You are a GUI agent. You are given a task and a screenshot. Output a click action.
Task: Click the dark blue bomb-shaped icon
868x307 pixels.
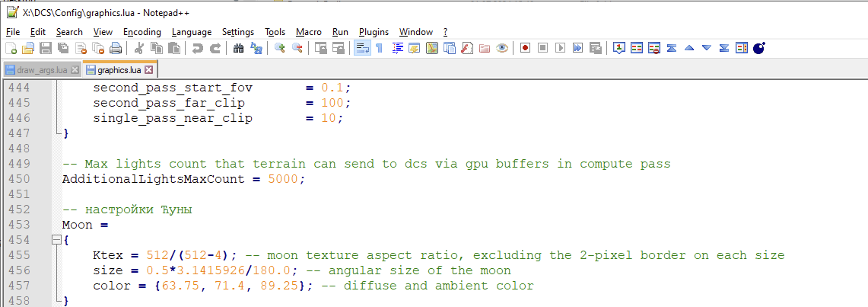[x=759, y=48]
